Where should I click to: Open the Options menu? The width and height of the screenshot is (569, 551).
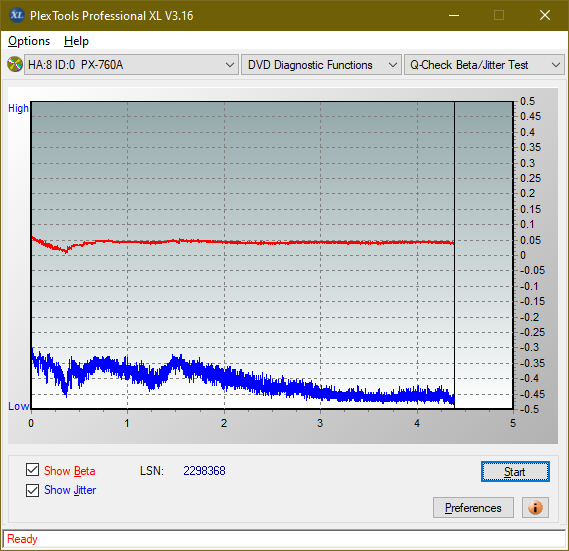(x=29, y=41)
